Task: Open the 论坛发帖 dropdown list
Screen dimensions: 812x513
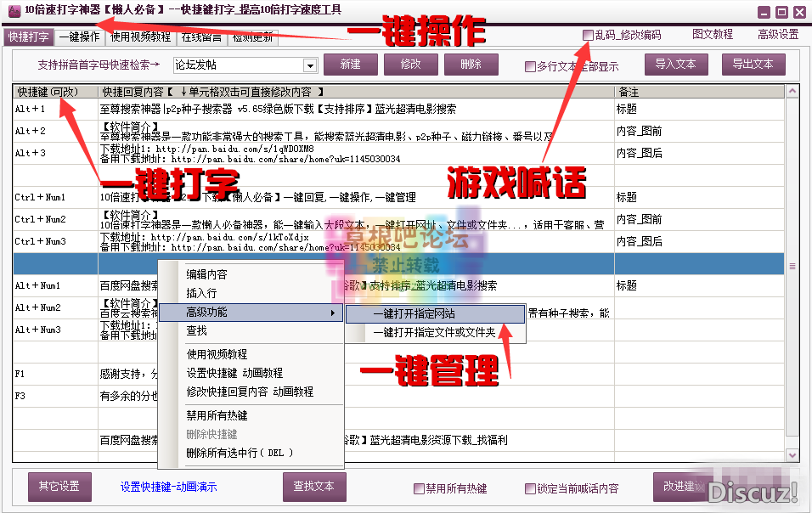Action: coord(311,65)
